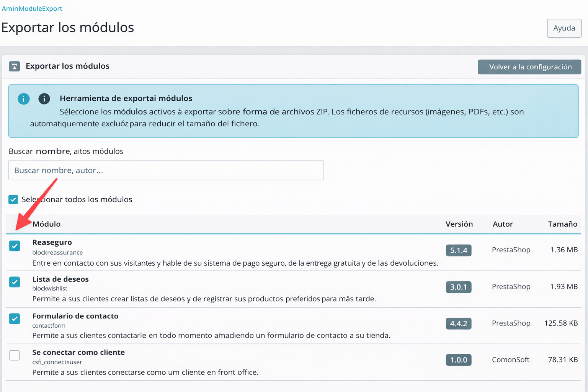Uncheck the Reaseguro module checkbox

click(15, 246)
